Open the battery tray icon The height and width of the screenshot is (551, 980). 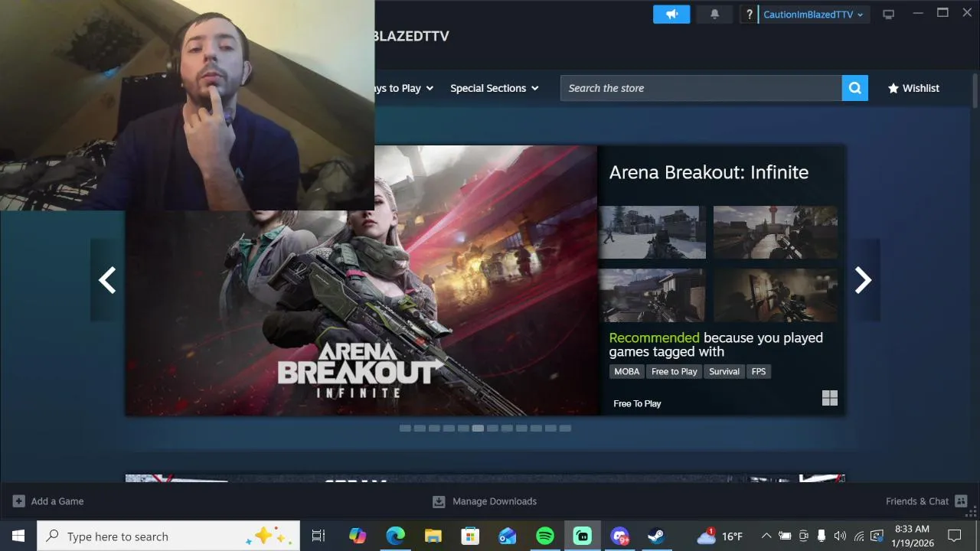[785, 536]
